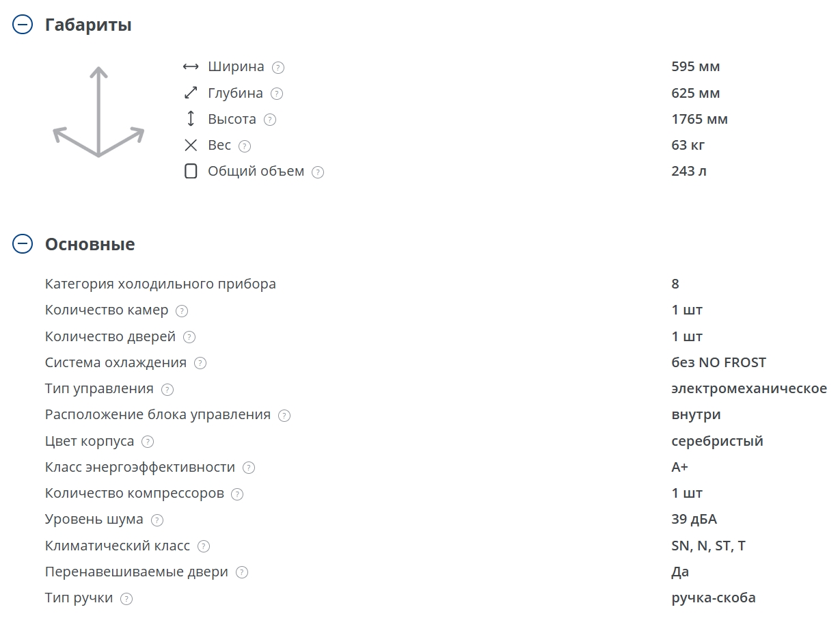This screenshot has width=840, height=629.
Task: Show hint for Количество камер
Action: click(x=182, y=311)
